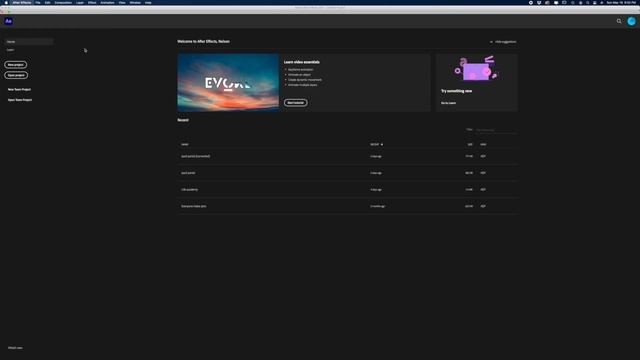Open the Layer menu
640x360 pixels.
(x=80, y=2)
